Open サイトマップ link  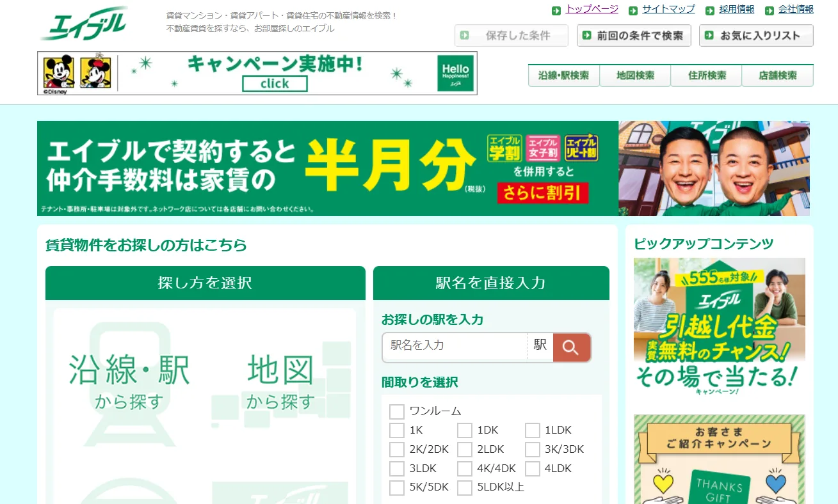point(669,9)
